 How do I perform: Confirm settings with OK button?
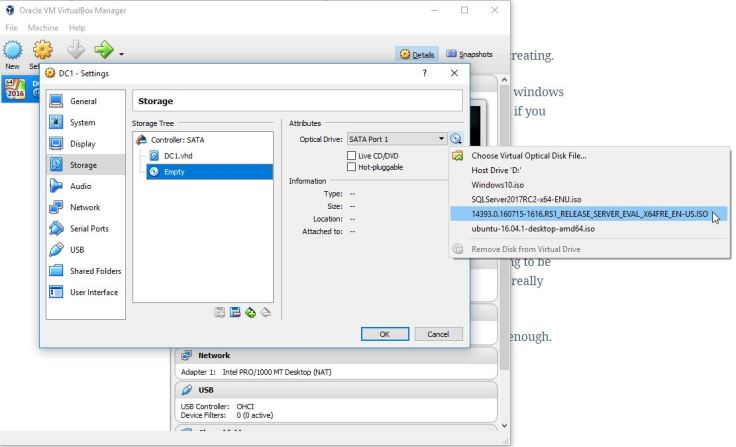point(385,334)
